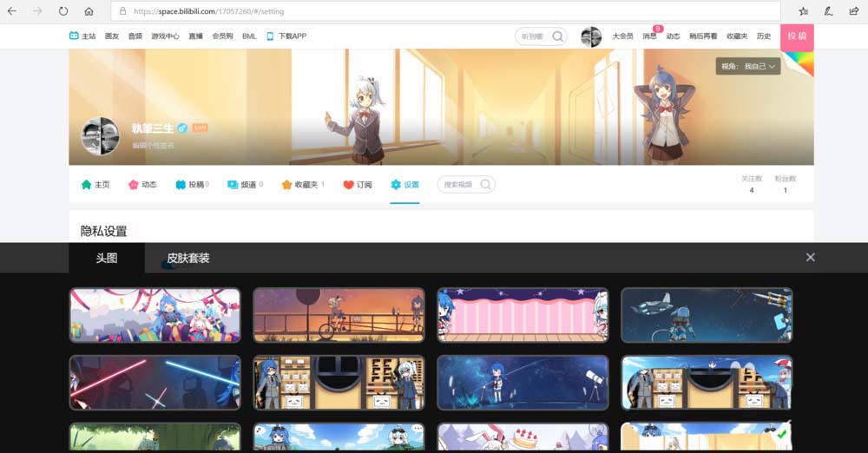This screenshot has width=868, height=453.
Task: Open the 会员购 nav link
Action: point(222,36)
